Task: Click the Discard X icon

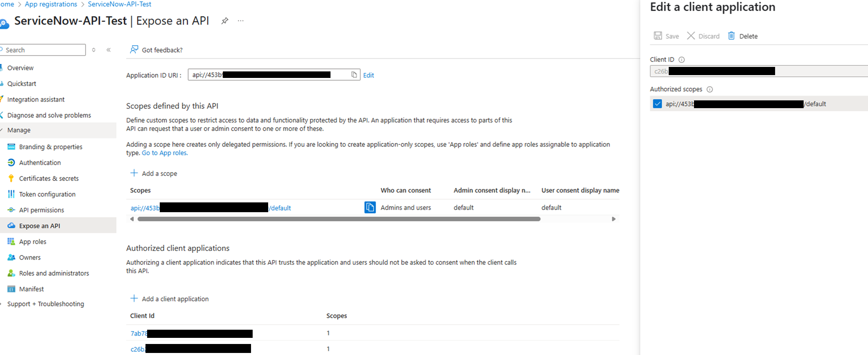Action: [x=691, y=35]
